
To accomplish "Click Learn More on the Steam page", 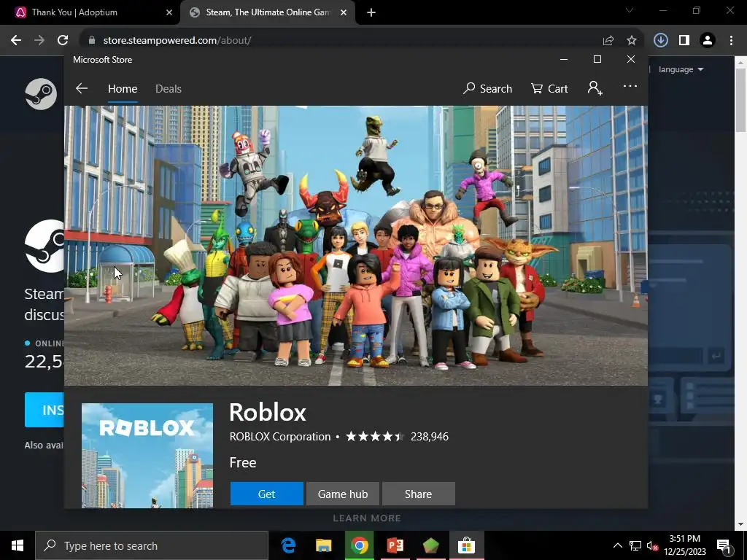I will tap(367, 518).
